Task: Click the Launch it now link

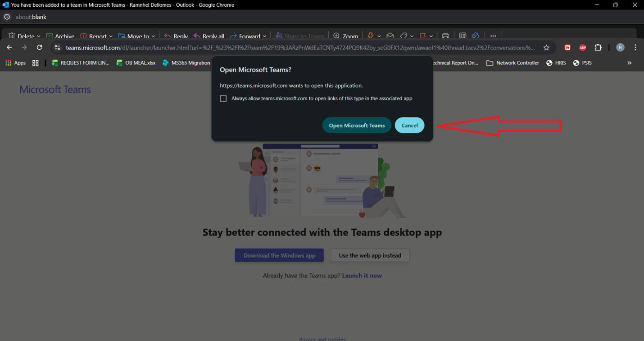Action: (x=362, y=276)
